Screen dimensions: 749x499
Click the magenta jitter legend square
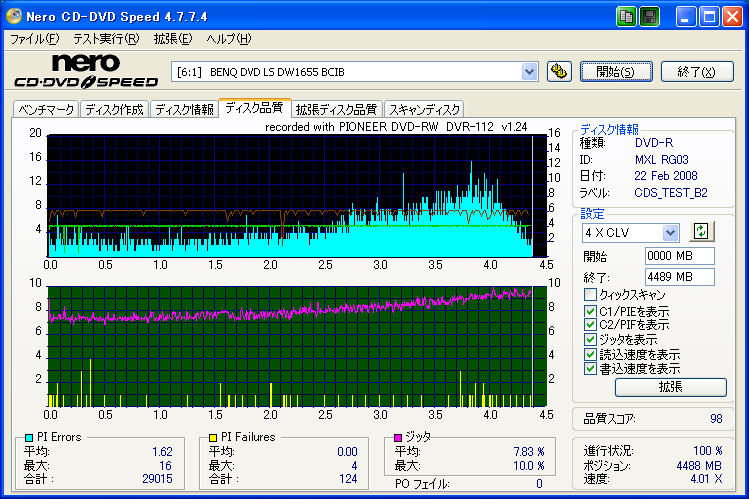click(x=398, y=437)
